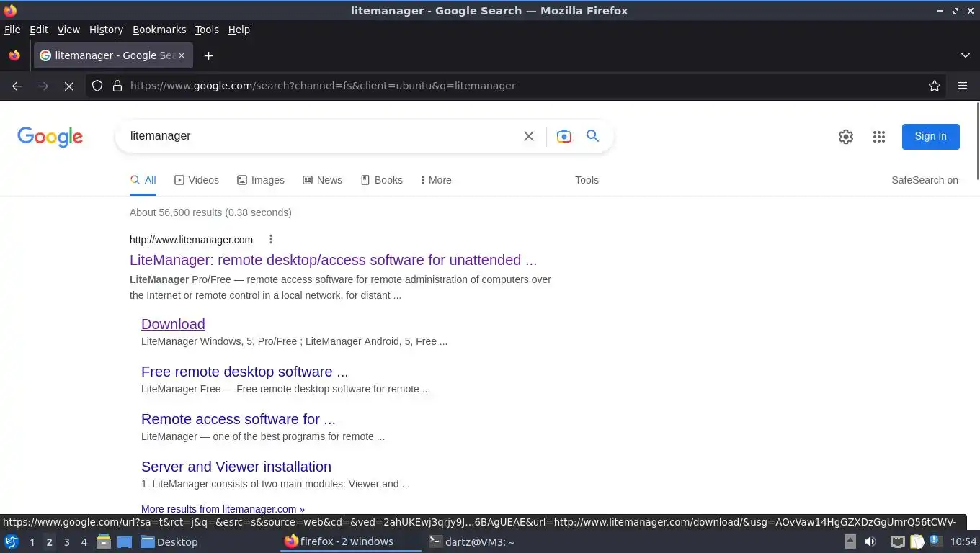Click the http://www.litemanager.com URL text
This screenshot has width=980, height=553.
191,240
